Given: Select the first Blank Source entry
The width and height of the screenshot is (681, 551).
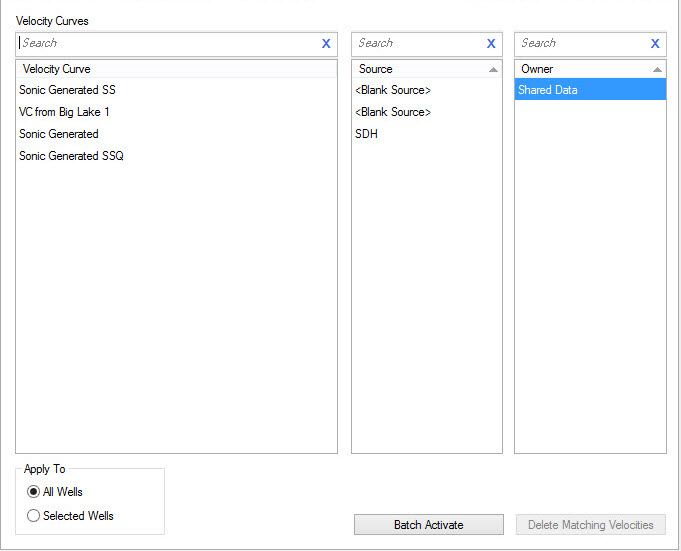Looking at the screenshot, I should pyautogui.click(x=393, y=90).
